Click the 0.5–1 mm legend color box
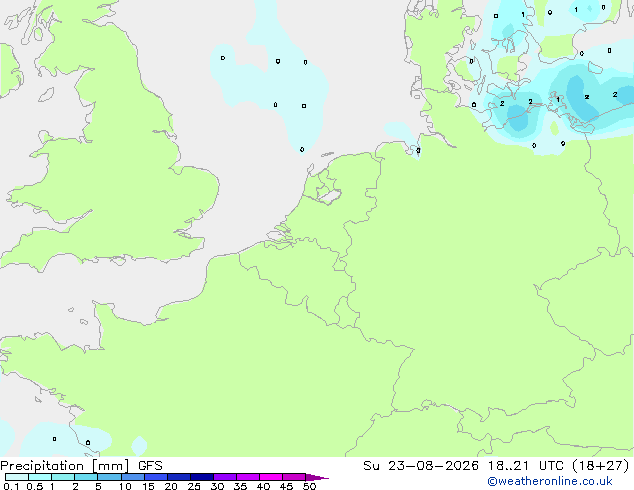Image resolution: width=634 pixels, height=490 pixels. 40,477
